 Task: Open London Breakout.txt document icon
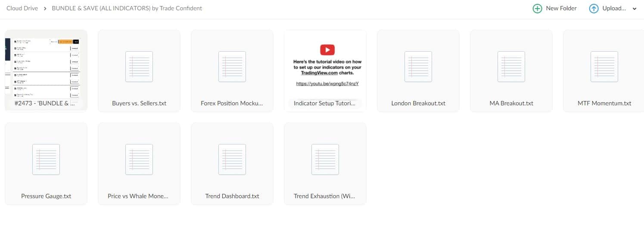(418, 67)
